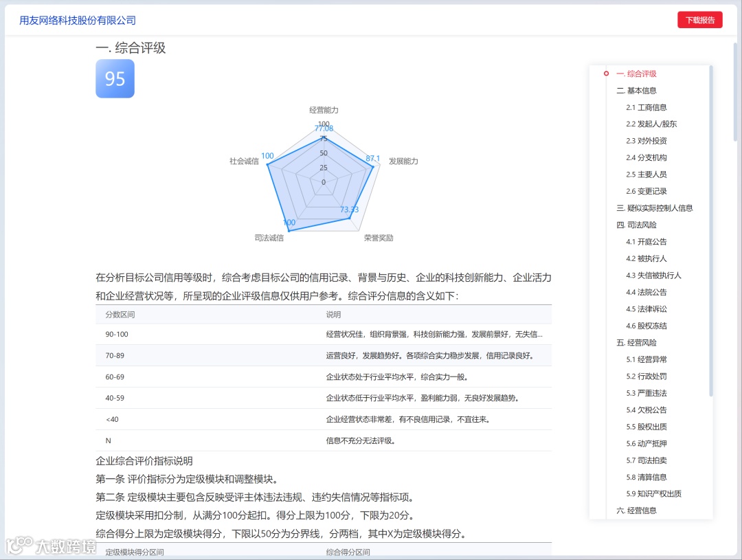Jump to 4.4 法院公告
742x560 pixels.
pyautogui.click(x=646, y=292)
